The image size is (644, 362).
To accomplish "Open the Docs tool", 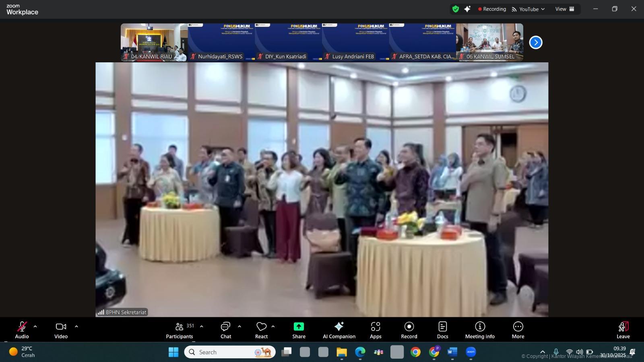I will pyautogui.click(x=442, y=330).
